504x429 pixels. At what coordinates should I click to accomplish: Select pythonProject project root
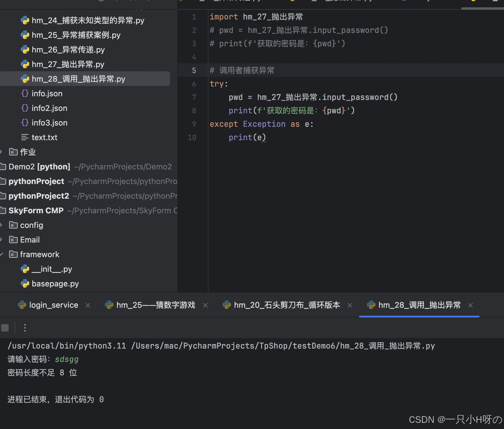tap(36, 181)
